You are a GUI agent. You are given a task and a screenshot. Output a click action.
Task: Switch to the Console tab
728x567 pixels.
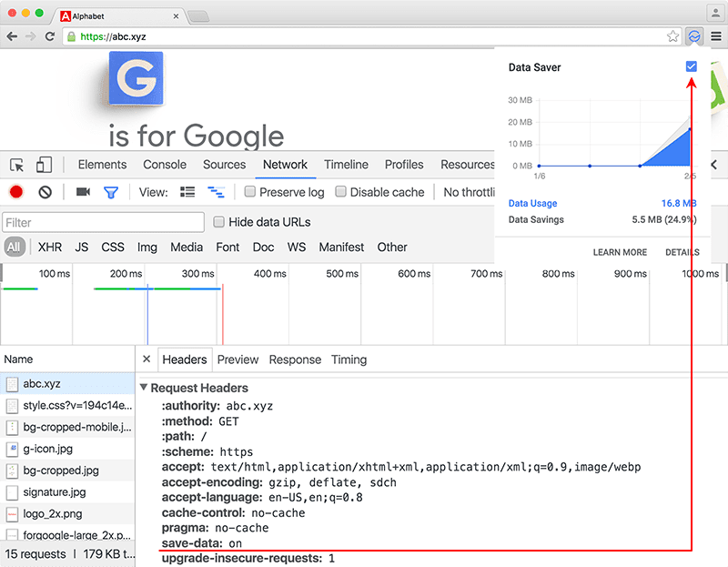165,165
